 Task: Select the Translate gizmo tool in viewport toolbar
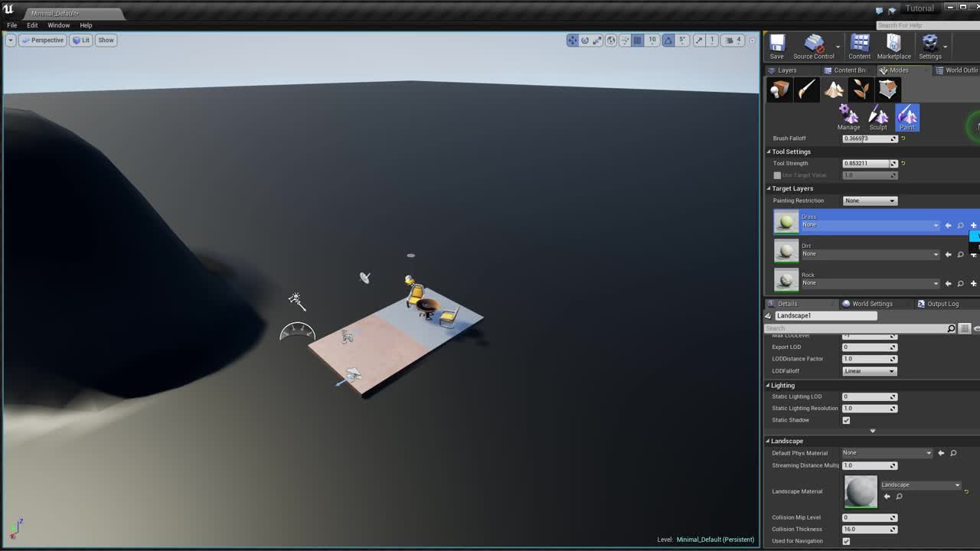pyautogui.click(x=573, y=41)
